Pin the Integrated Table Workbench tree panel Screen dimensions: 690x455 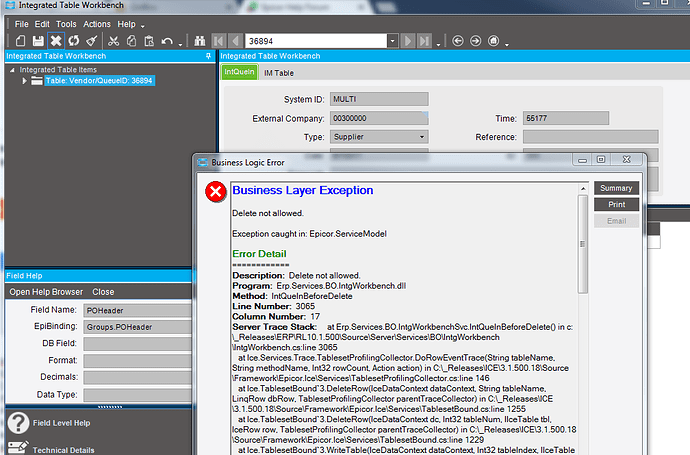pos(208,56)
